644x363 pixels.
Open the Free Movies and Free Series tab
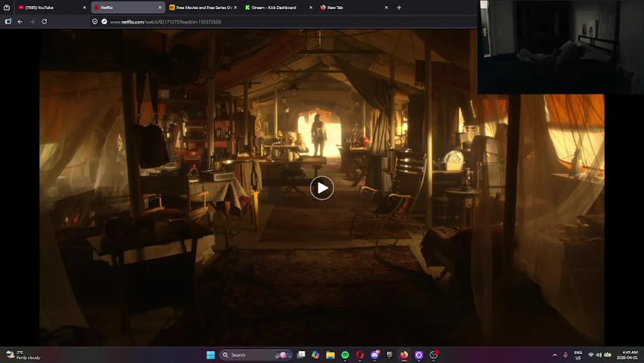tap(203, 8)
